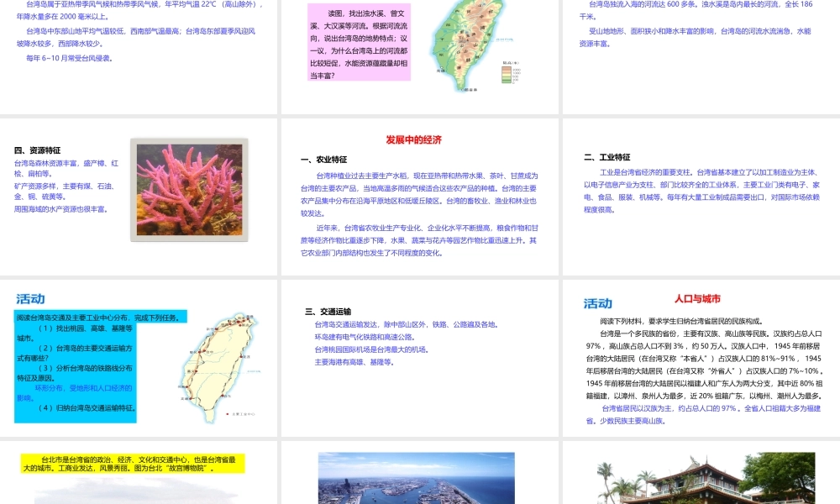Select the top-row slide mentioning 浊水溪 全长 186

pos(701,57)
